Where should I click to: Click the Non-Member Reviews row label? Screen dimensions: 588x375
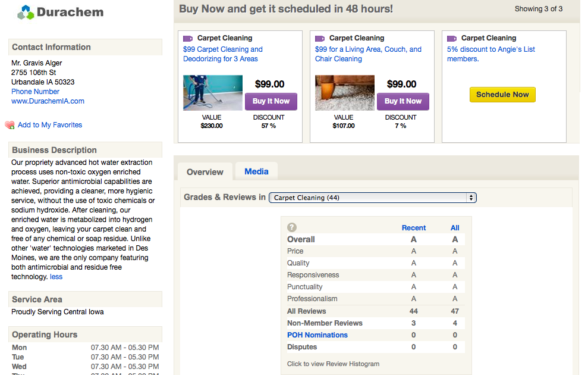pos(325,323)
